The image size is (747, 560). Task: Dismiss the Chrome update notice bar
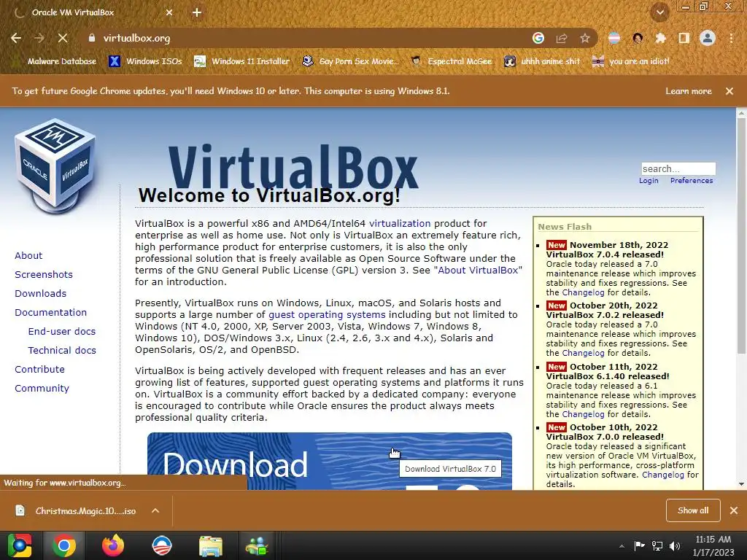[729, 91]
